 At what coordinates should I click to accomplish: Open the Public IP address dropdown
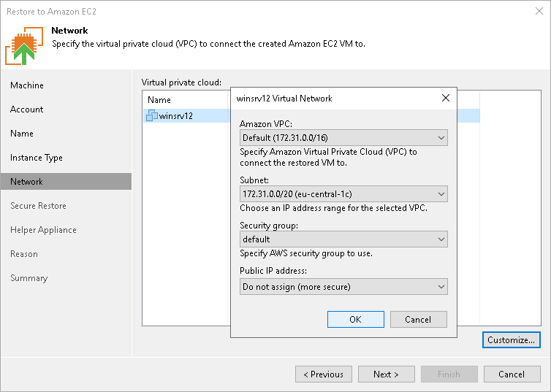point(343,287)
